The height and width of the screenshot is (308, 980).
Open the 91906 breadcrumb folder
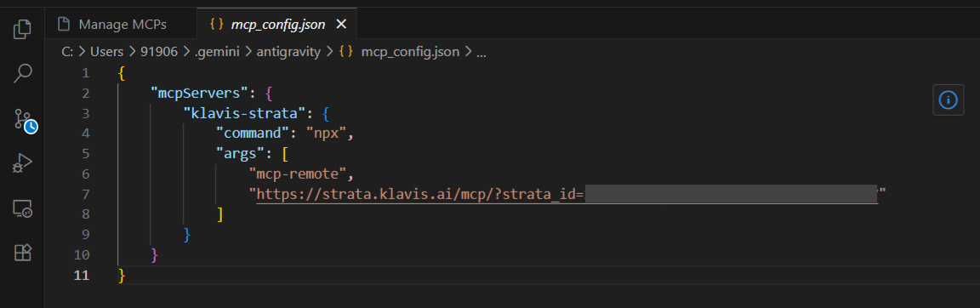pos(159,52)
